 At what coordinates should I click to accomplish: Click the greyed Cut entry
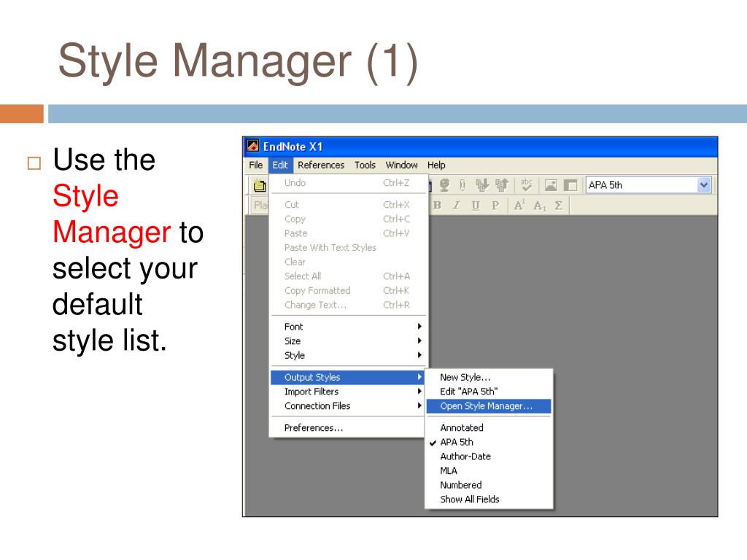point(348,205)
